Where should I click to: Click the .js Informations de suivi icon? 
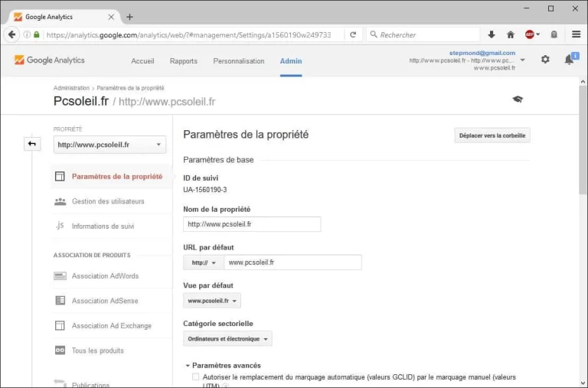60,226
